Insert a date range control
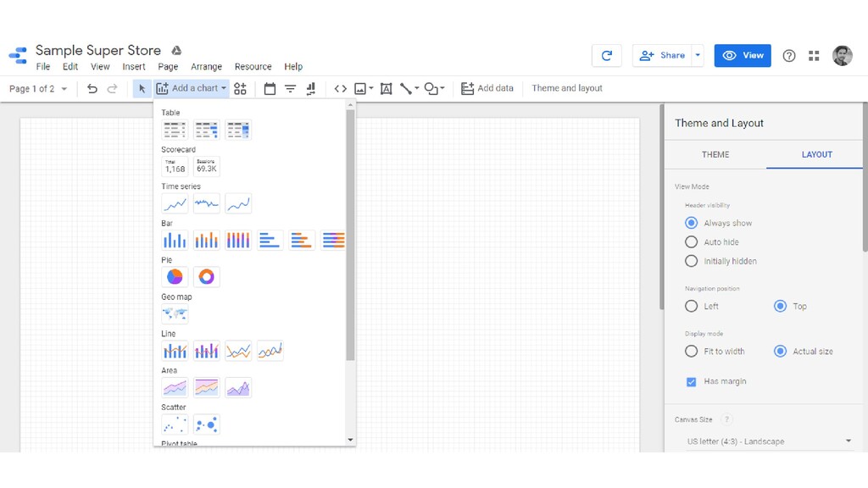 270,88
